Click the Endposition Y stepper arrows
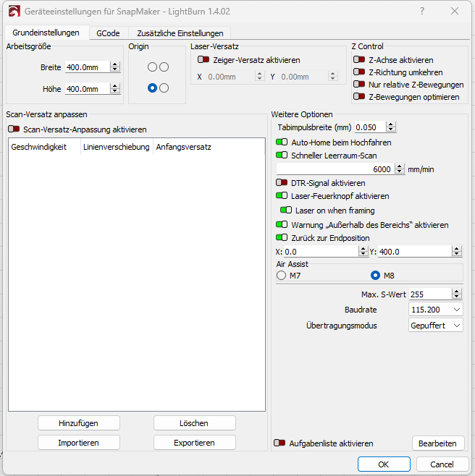 [456, 251]
